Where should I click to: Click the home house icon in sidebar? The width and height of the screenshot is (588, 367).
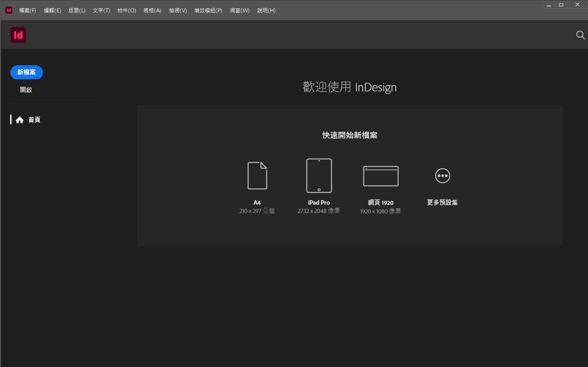[19, 120]
